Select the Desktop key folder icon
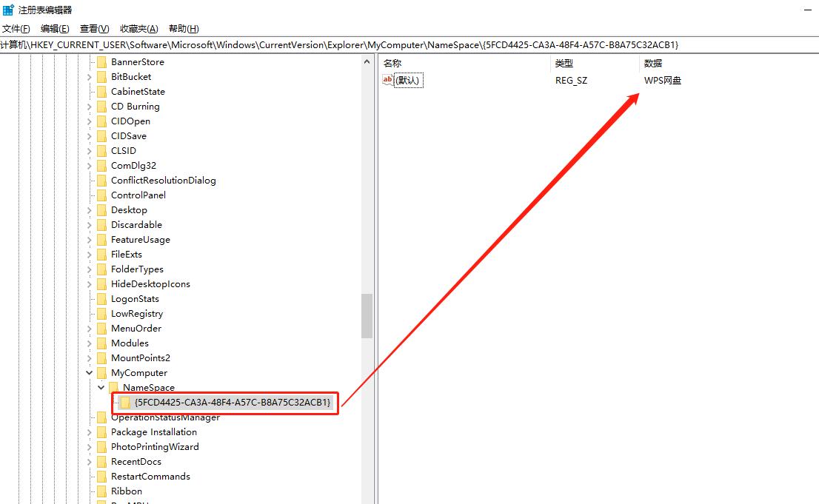 click(101, 209)
